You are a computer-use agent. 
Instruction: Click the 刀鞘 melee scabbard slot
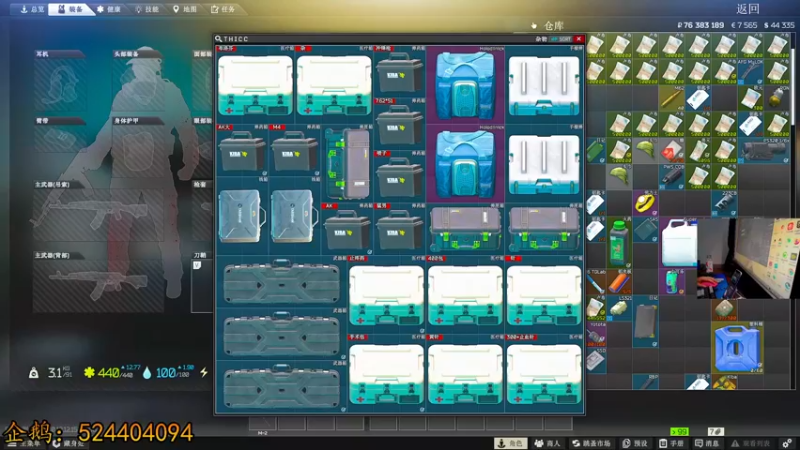[x=202, y=282]
